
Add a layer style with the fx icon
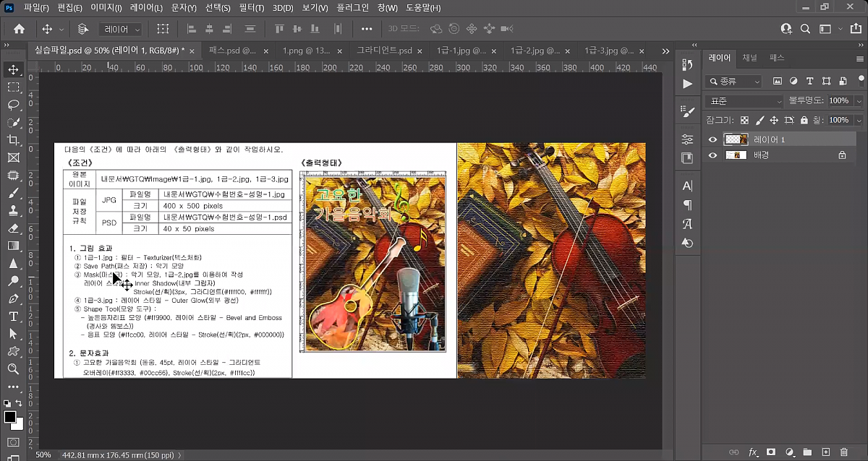point(753,452)
